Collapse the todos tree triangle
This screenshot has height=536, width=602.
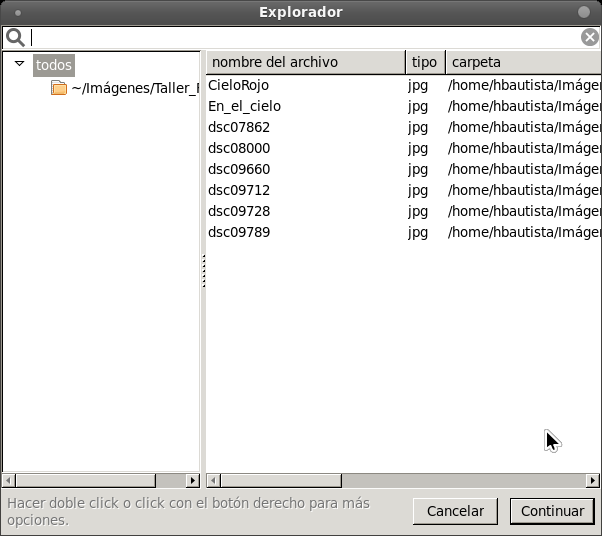(x=20, y=63)
